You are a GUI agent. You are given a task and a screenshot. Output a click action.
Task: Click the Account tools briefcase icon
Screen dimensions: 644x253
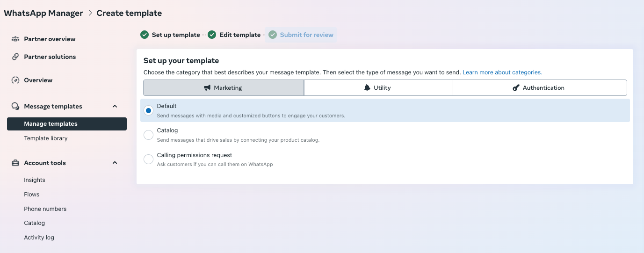pos(15,163)
